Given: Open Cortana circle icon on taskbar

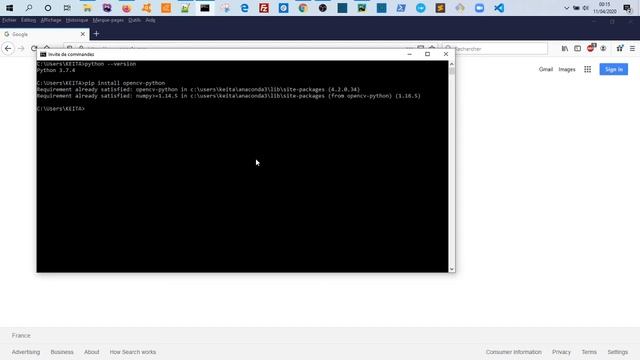Looking at the screenshot, I should pos(48,8).
